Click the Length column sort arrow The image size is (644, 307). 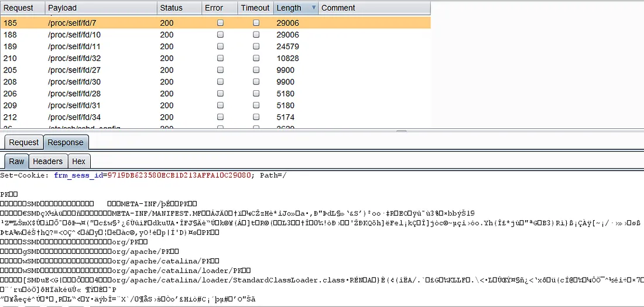click(x=313, y=8)
